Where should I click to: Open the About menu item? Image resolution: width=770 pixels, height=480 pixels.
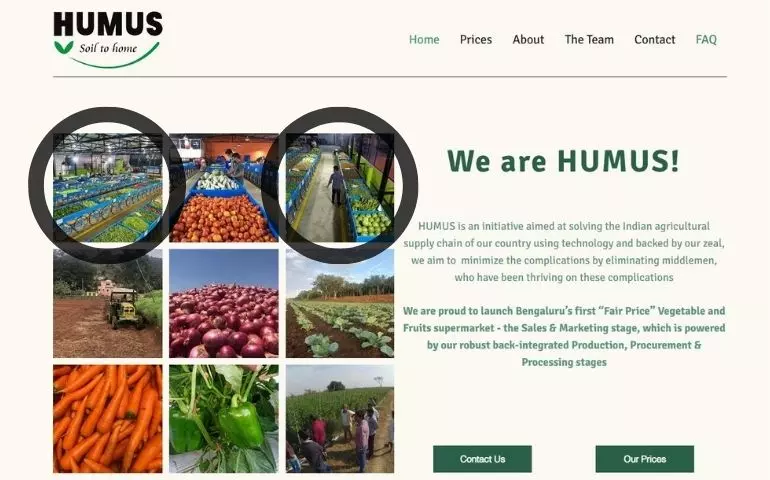528,39
